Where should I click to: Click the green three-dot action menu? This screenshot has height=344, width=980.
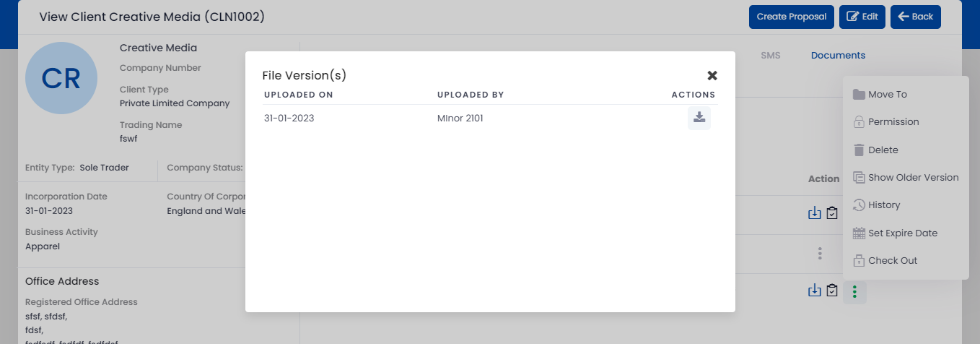click(854, 292)
